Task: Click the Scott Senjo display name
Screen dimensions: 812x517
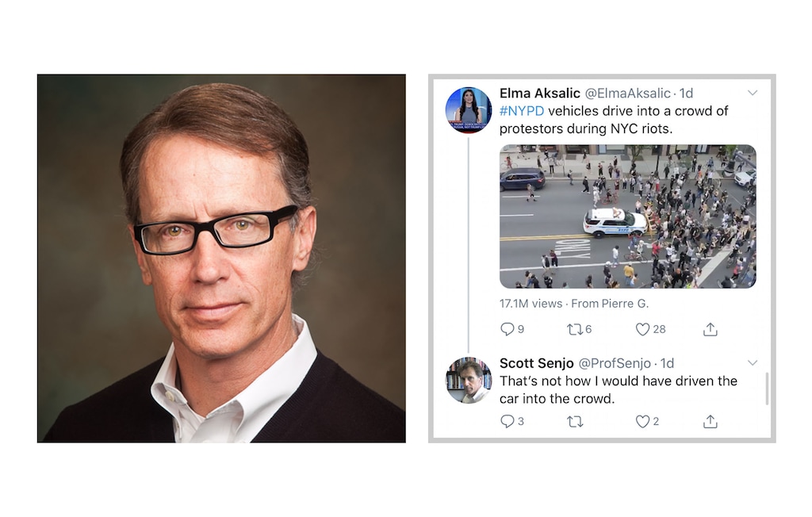Action: coord(536,363)
